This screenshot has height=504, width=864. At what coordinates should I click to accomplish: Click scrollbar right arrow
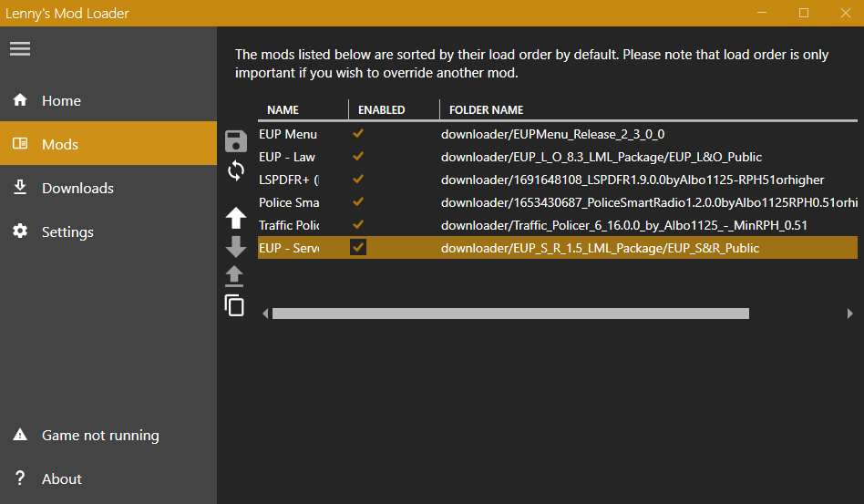click(x=849, y=314)
